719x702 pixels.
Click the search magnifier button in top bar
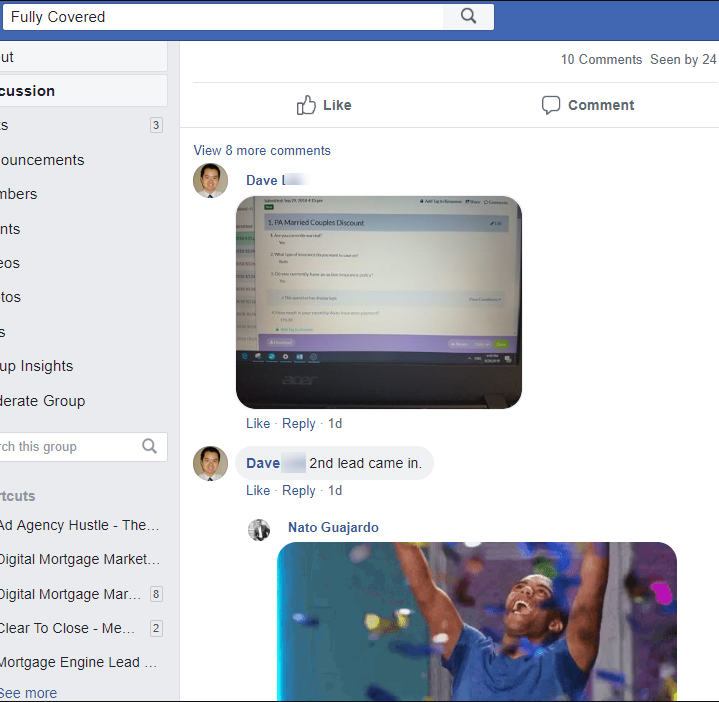point(468,16)
